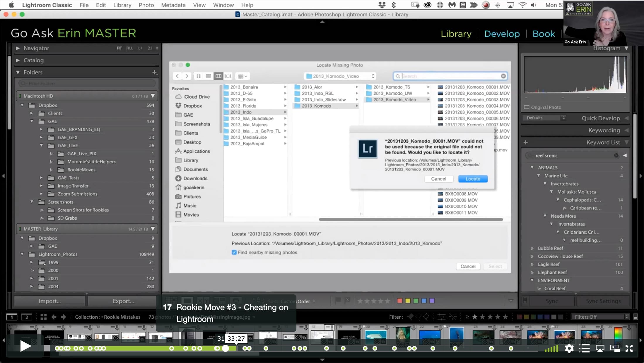The width and height of the screenshot is (644, 363).
Task: Open the video volume bars control
Action: coord(551,348)
